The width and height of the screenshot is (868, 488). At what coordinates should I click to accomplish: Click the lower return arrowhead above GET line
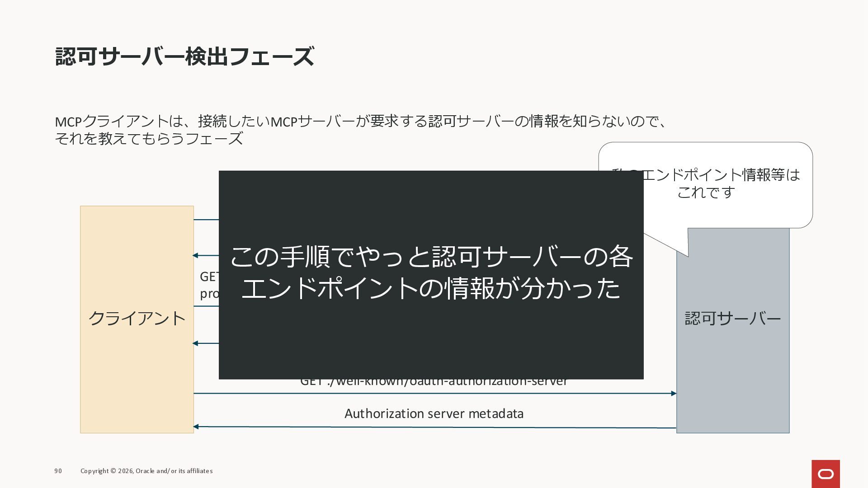click(x=196, y=343)
